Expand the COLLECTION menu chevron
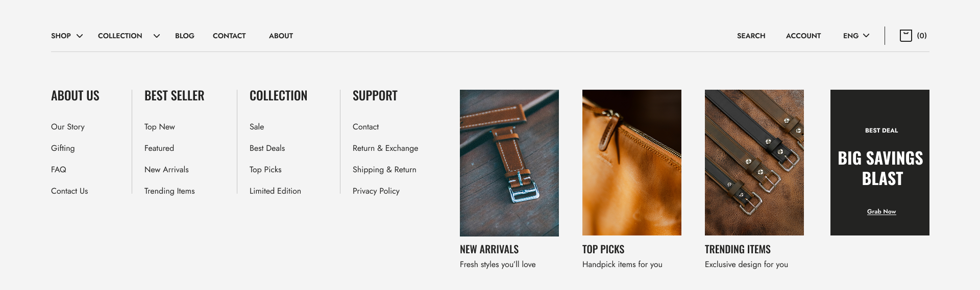This screenshot has height=290, width=980. (x=157, y=36)
